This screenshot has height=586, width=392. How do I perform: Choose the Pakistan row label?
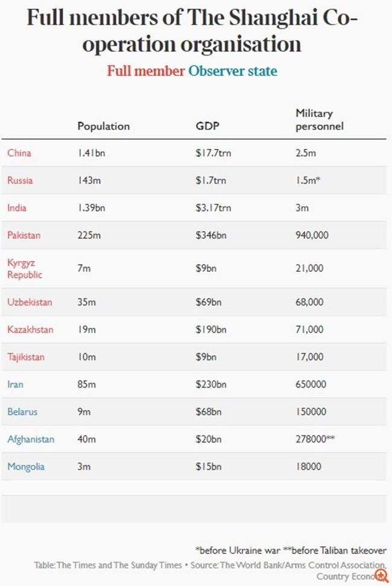24,235
